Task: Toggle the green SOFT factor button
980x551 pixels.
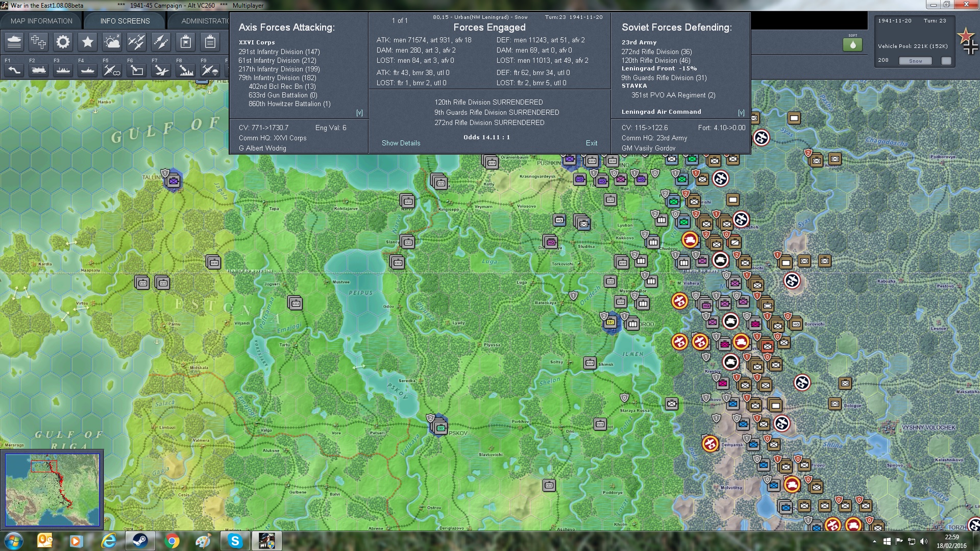Action: coord(852,44)
